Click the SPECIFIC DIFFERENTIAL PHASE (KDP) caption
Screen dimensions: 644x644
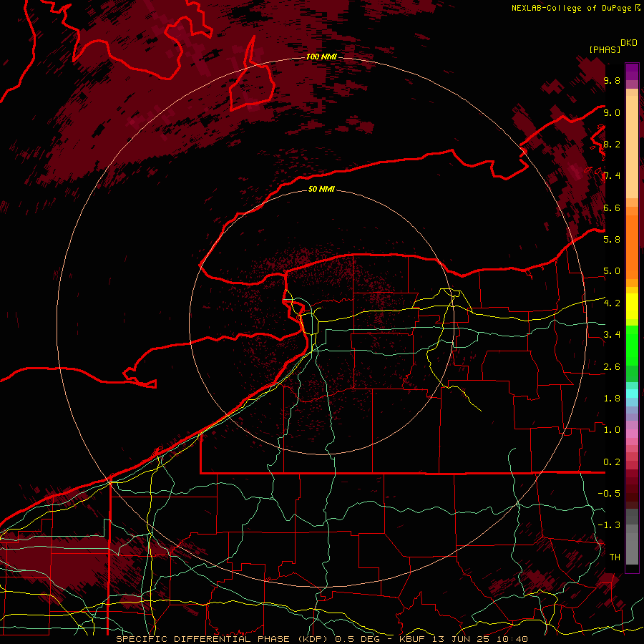(x=223, y=639)
